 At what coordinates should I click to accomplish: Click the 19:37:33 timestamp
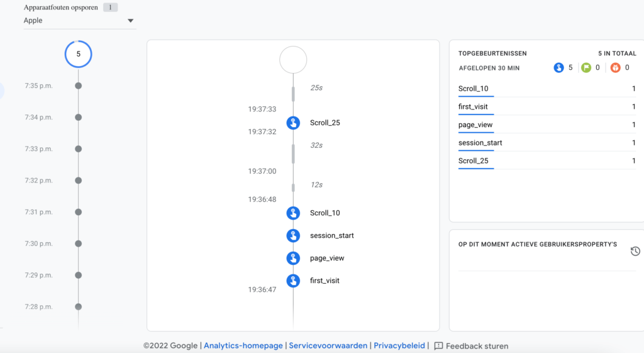(262, 109)
